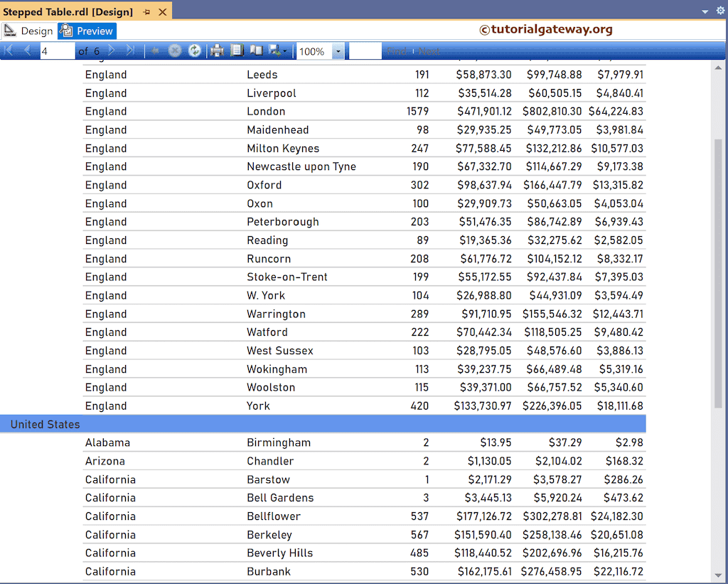This screenshot has width=728, height=584.
Task: Click the Refresh report icon
Action: click(x=195, y=51)
